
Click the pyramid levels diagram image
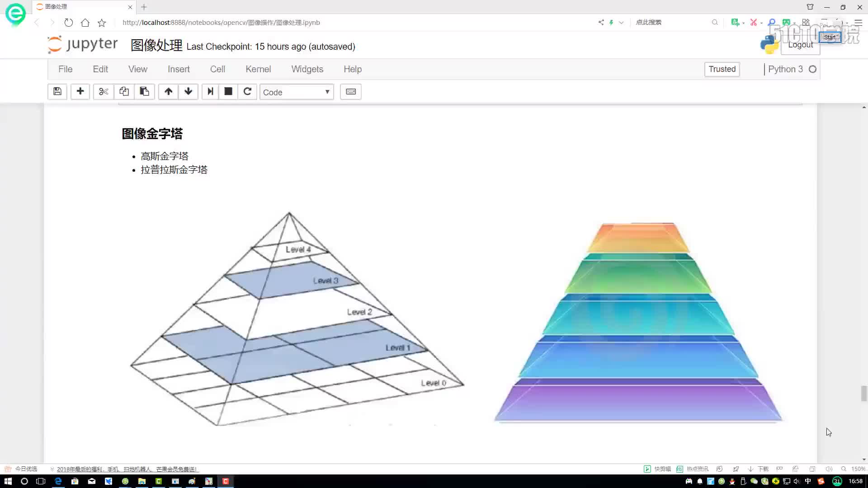pyautogui.click(x=297, y=319)
